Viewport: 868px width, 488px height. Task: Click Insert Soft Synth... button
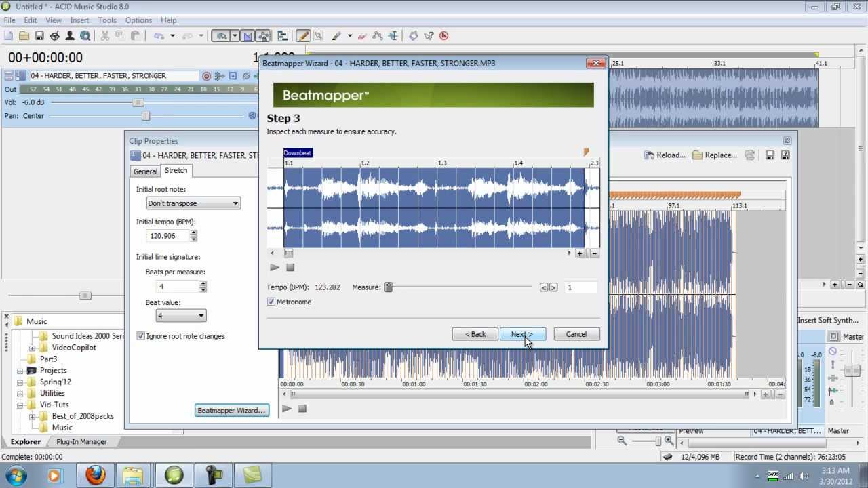click(828, 320)
